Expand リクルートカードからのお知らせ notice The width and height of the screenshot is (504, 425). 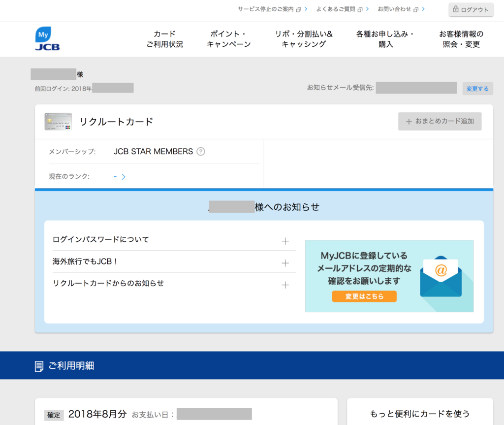point(285,285)
